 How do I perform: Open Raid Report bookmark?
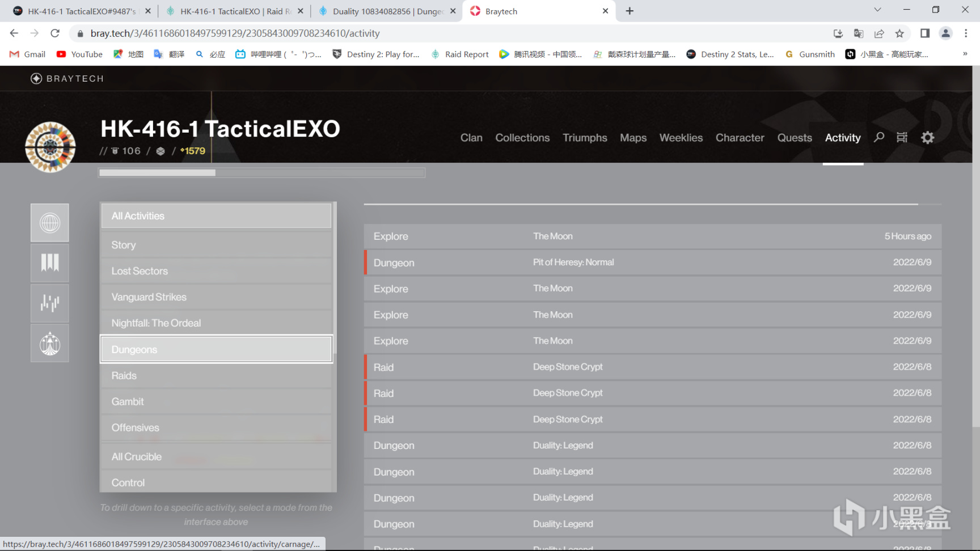click(x=460, y=54)
